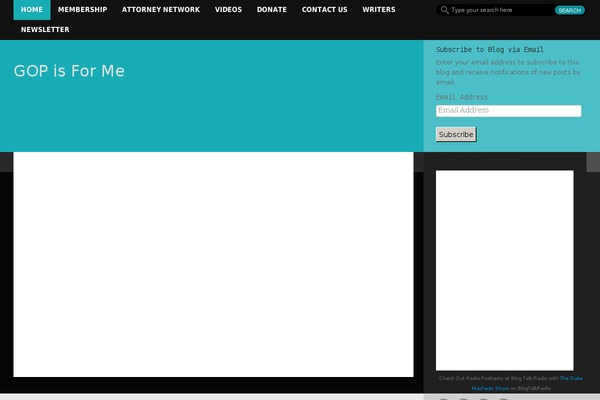Open the Videos section

point(228,10)
